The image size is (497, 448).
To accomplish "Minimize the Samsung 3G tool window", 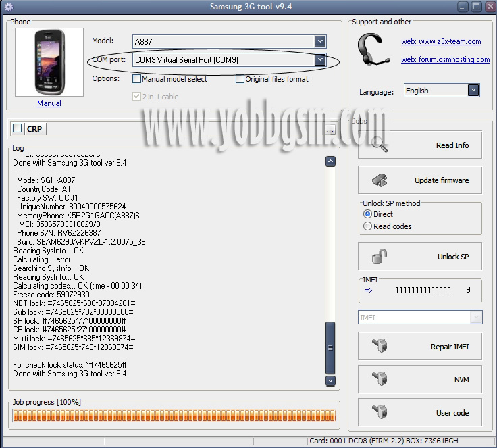I will [x=462, y=7].
